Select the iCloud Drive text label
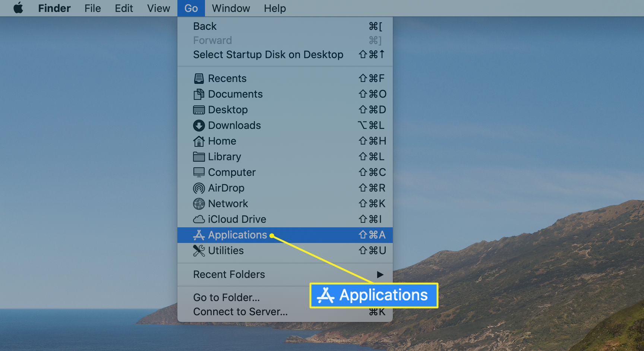644x351 pixels. [x=237, y=219]
